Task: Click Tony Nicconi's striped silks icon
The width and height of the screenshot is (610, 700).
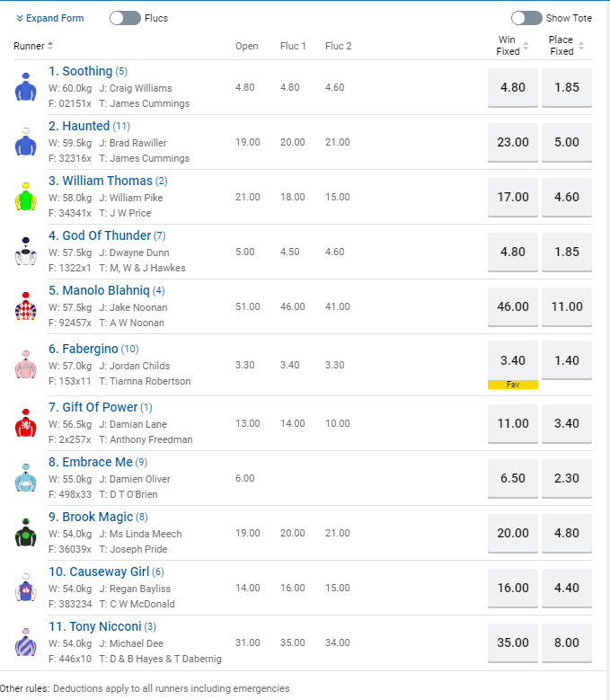Action: click(24, 642)
